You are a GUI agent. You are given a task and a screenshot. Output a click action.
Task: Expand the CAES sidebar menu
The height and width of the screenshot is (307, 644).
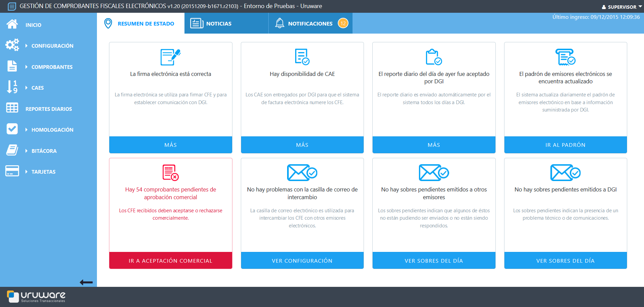(37, 88)
